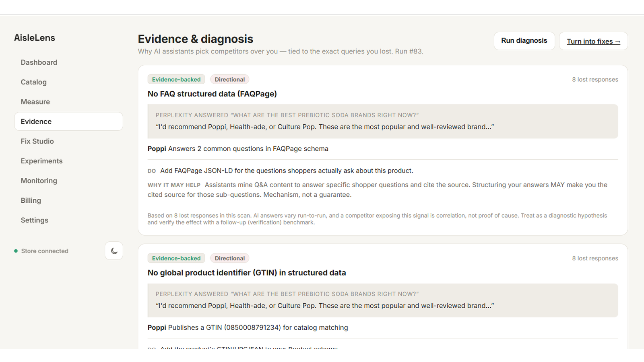Image resolution: width=644 pixels, height=362 pixels.
Task: Click subtitle mentioning Run #83
Action: [281, 51]
